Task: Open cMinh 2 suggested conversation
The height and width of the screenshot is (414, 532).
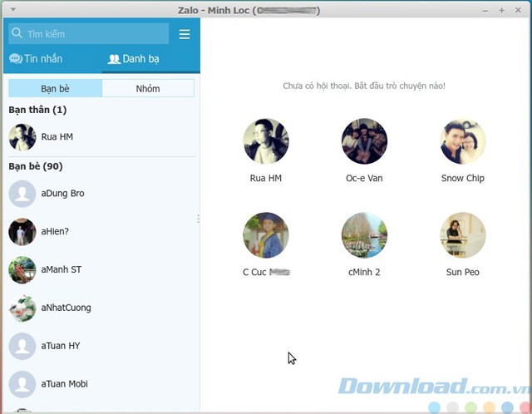Action: (364, 235)
